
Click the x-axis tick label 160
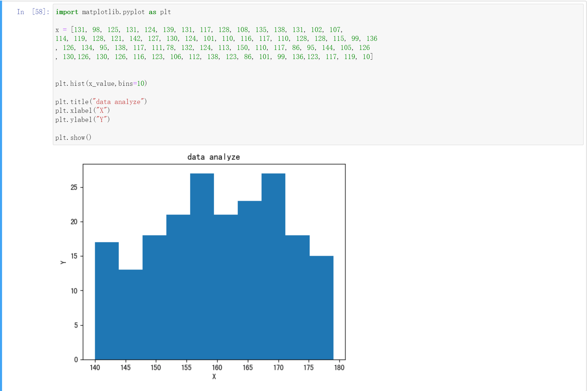[217, 367]
